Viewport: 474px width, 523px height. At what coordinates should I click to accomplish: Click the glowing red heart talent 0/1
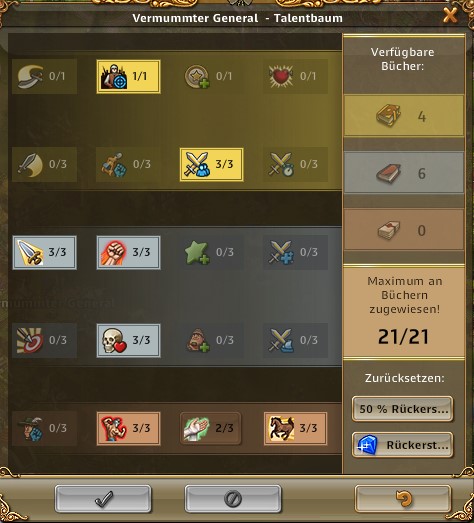(295, 76)
